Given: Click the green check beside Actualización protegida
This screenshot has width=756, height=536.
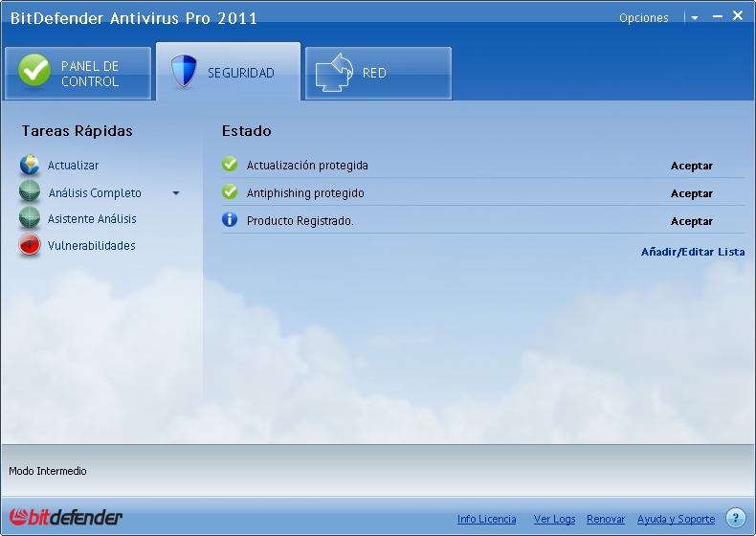Looking at the screenshot, I should pyautogui.click(x=230, y=165).
